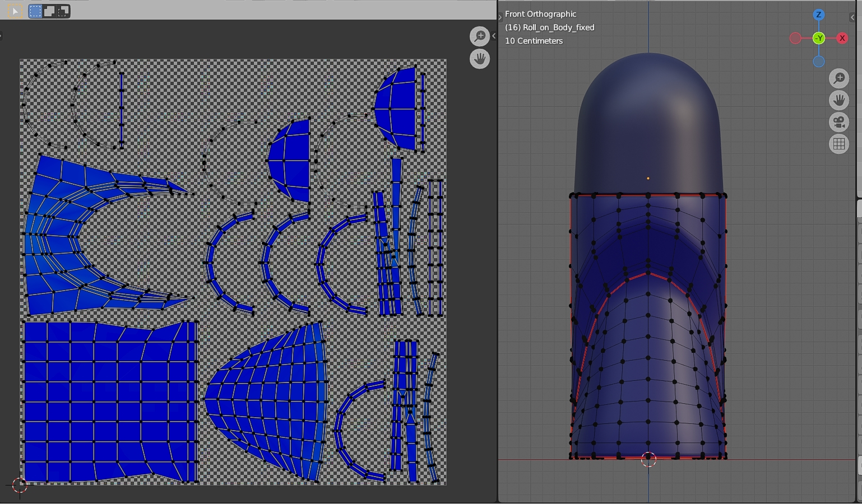Click the zoom icon in the UV editor
The height and width of the screenshot is (504, 862).
tap(480, 36)
